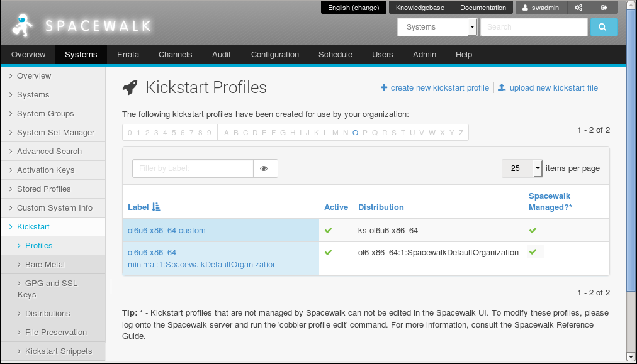The image size is (637, 364).
Task: Open the Configuration tab
Action: (275, 54)
